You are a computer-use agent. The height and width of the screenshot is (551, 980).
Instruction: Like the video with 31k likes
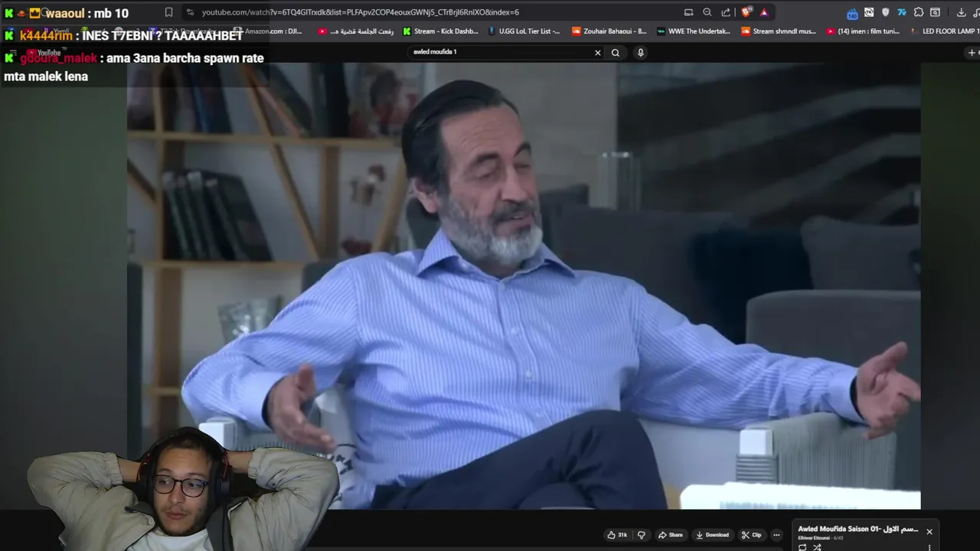617,535
